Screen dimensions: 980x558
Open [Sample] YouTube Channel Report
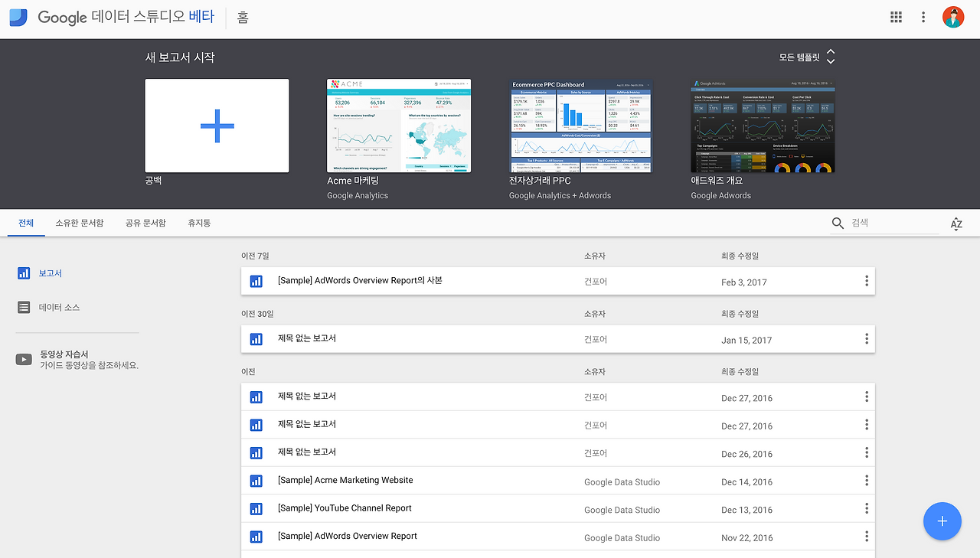click(x=345, y=508)
